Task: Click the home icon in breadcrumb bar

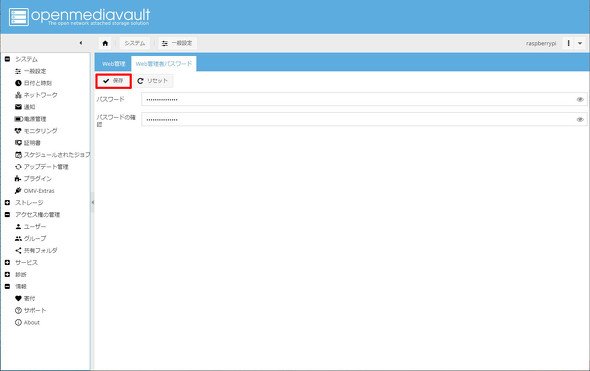Action: pos(105,43)
